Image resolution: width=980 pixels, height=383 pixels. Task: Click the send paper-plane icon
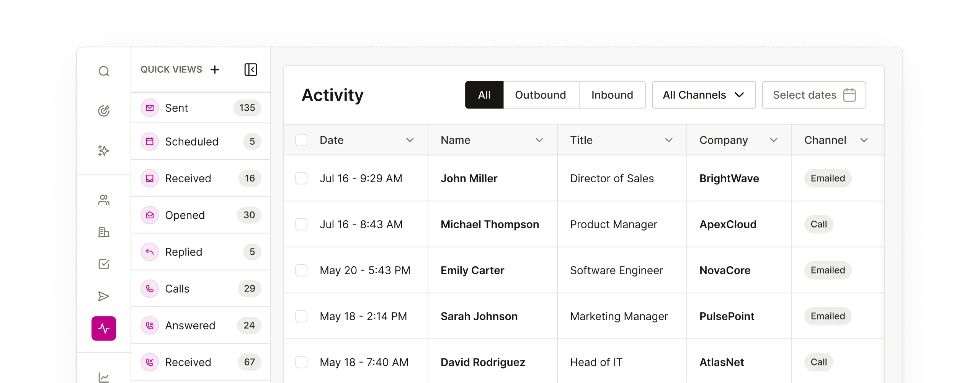tap(103, 296)
